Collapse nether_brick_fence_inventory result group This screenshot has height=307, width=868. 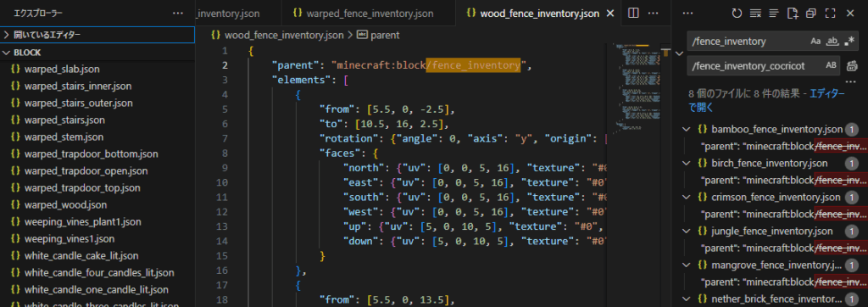(687, 299)
